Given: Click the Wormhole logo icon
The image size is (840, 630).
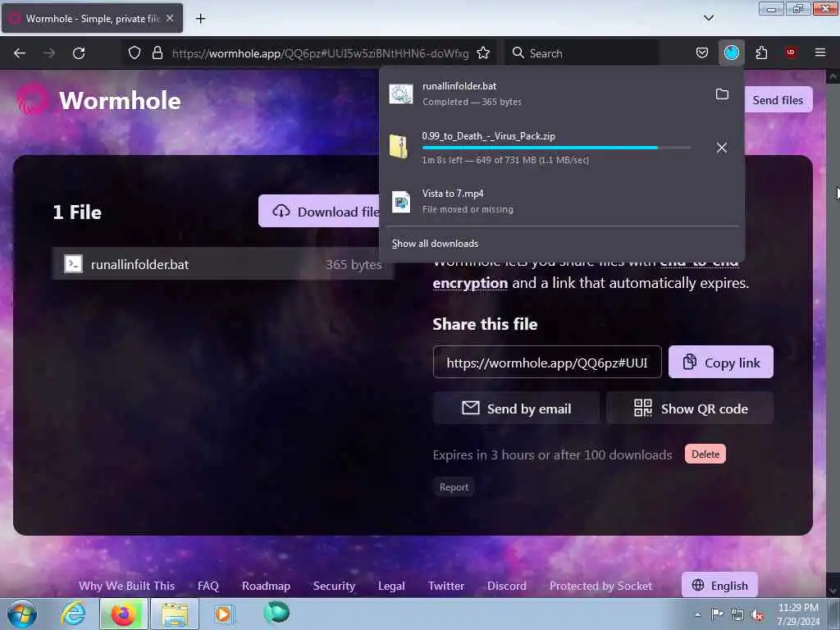Looking at the screenshot, I should [32, 99].
